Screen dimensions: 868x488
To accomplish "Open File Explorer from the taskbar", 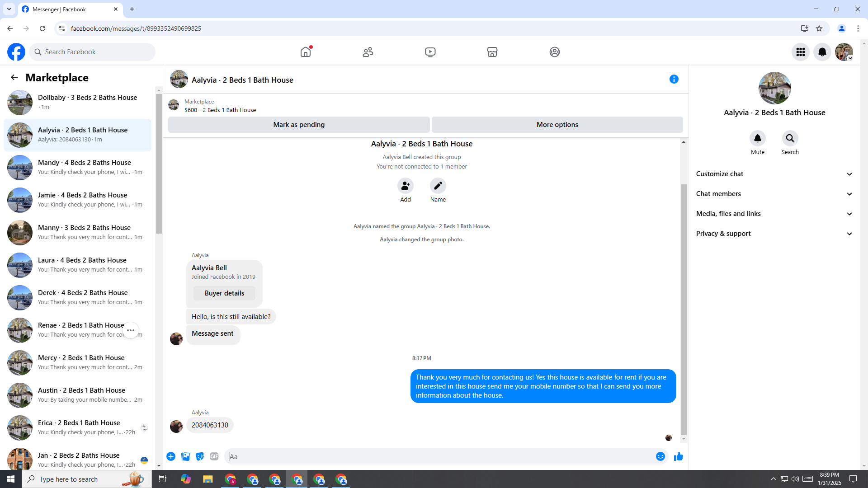I will point(208,479).
